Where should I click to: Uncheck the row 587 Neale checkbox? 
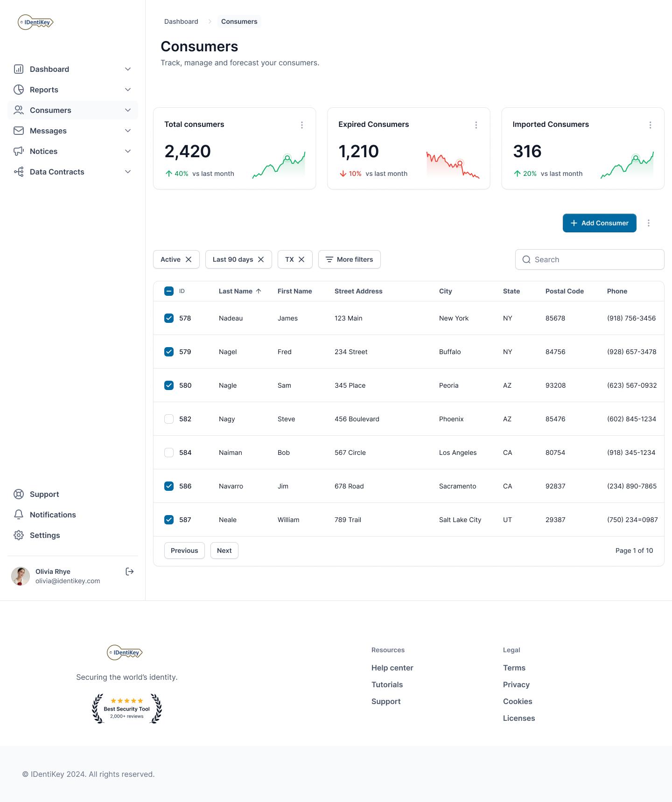tap(169, 520)
